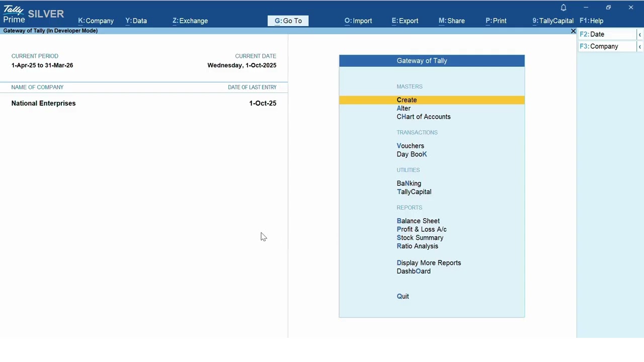Screen dimensions: 644x362
Task: Expand the F3 Company chevron
Action: click(639, 46)
